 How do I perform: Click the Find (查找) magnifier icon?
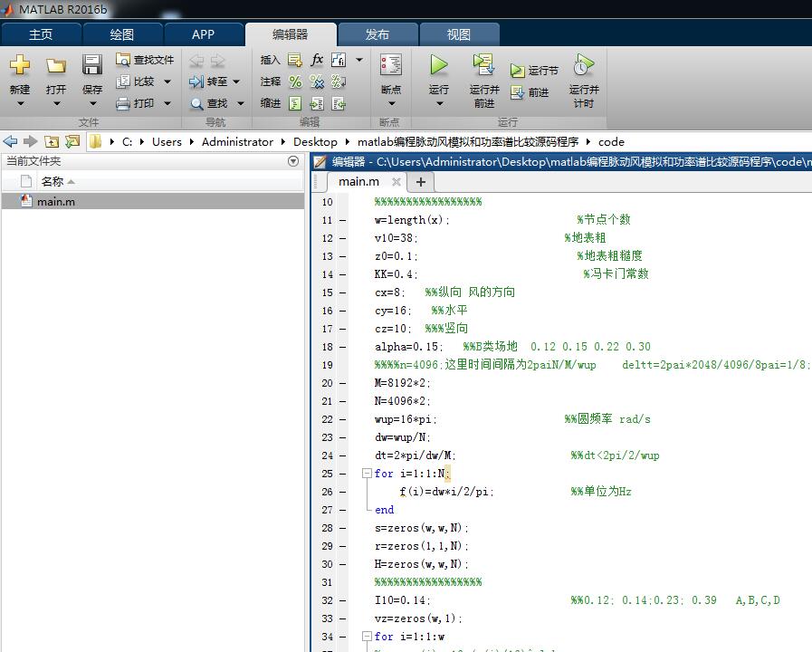(x=196, y=103)
